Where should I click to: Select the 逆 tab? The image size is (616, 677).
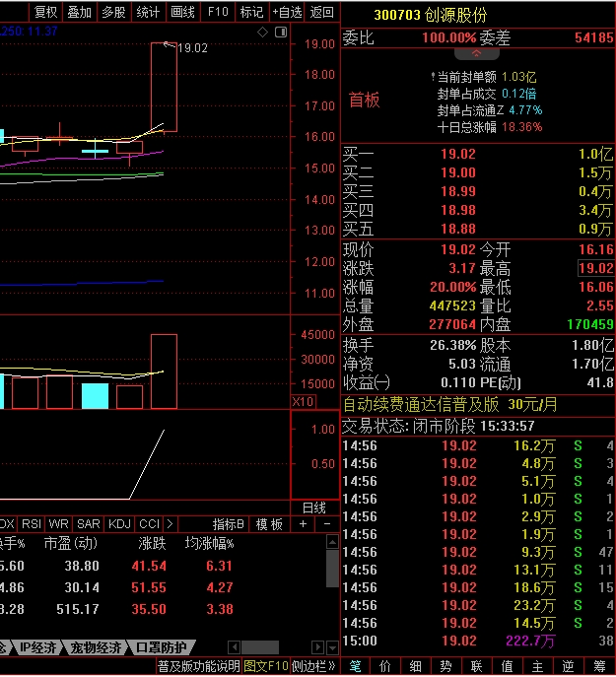(568, 666)
